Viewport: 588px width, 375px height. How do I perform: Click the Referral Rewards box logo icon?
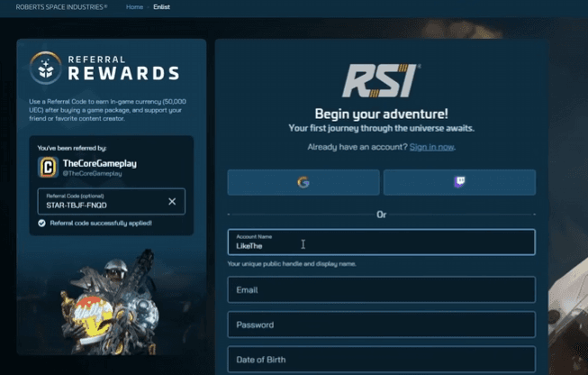tap(45, 68)
